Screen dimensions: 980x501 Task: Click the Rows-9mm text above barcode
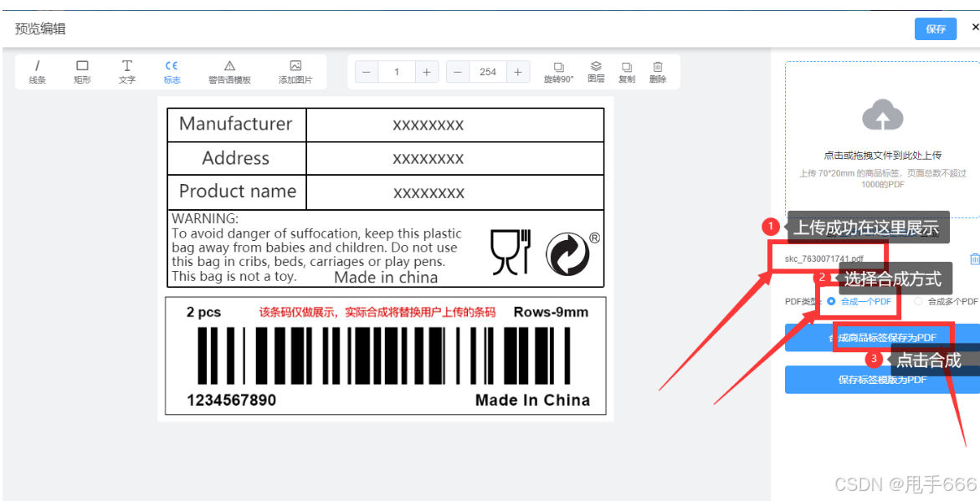551,312
